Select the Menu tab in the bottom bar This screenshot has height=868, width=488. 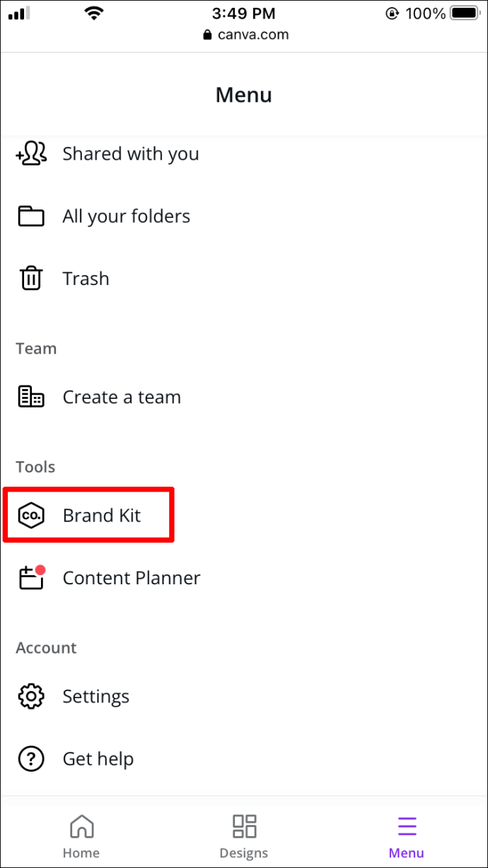pyautogui.click(x=407, y=836)
